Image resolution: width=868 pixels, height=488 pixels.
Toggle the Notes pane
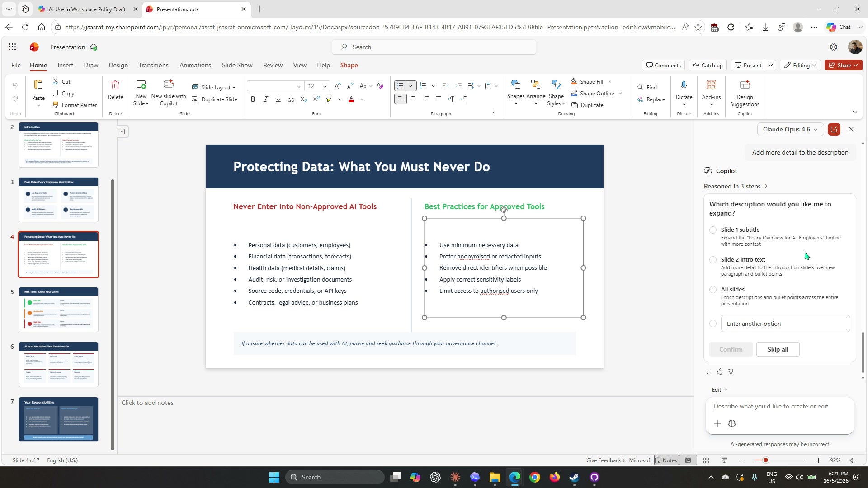[666, 460]
